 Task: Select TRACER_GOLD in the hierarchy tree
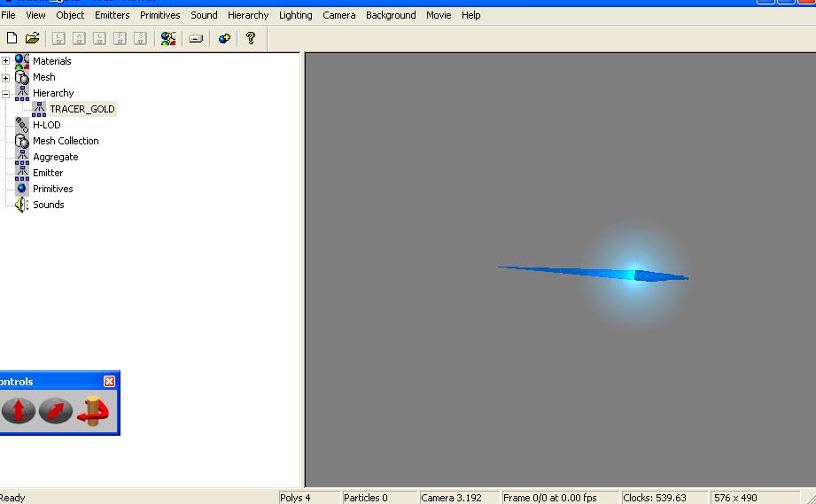point(82,109)
